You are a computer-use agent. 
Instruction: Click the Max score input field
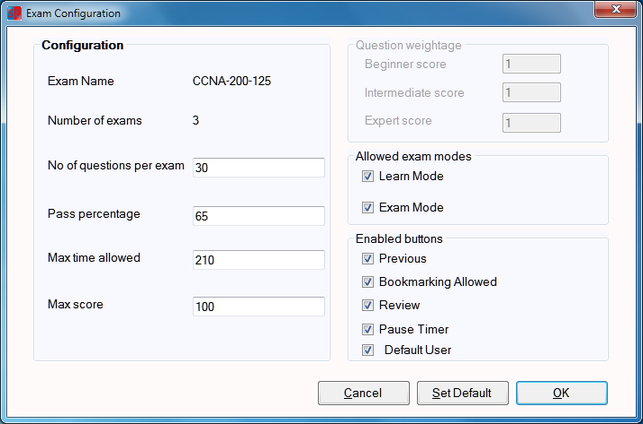click(259, 307)
